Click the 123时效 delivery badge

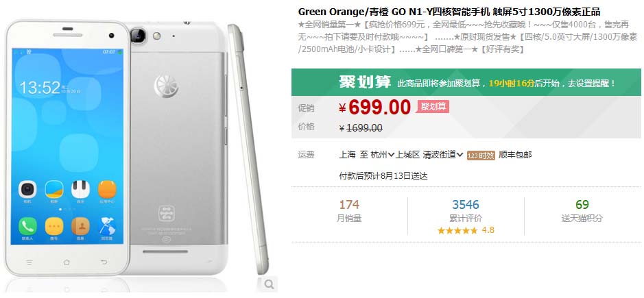481,156
